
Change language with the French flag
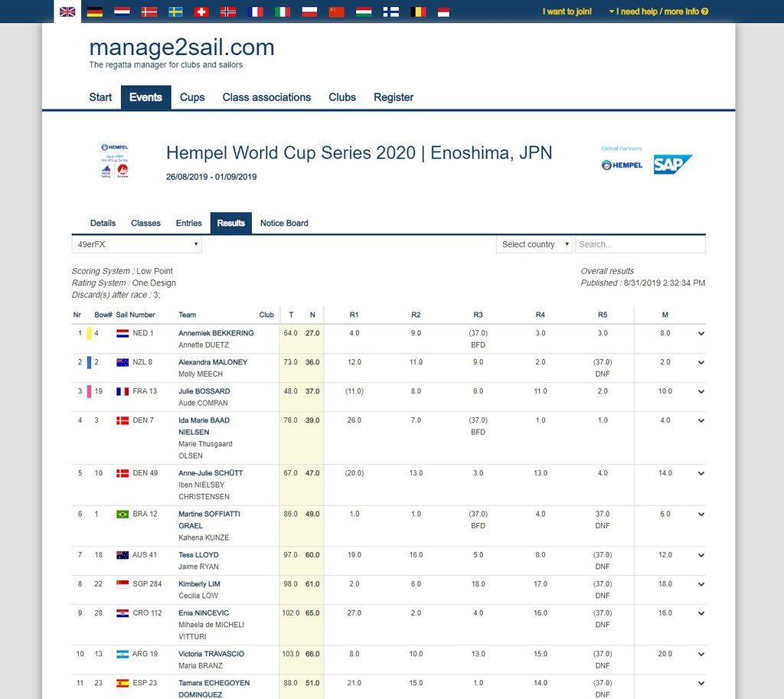coord(256,11)
